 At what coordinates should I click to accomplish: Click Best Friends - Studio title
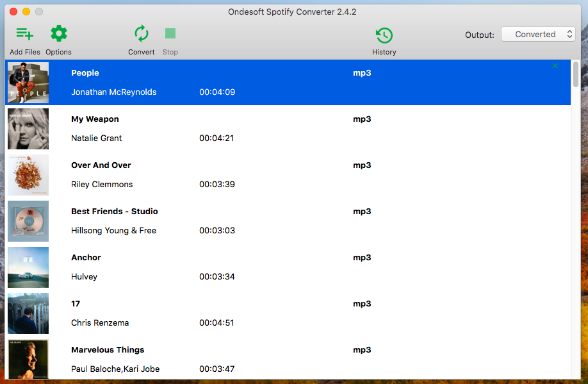click(115, 212)
